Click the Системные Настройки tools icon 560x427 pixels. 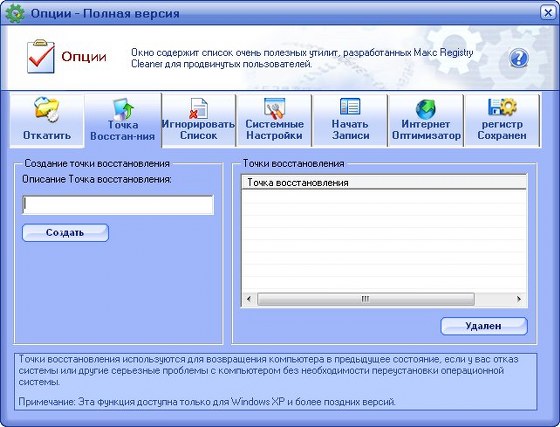pyautogui.click(x=274, y=108)
